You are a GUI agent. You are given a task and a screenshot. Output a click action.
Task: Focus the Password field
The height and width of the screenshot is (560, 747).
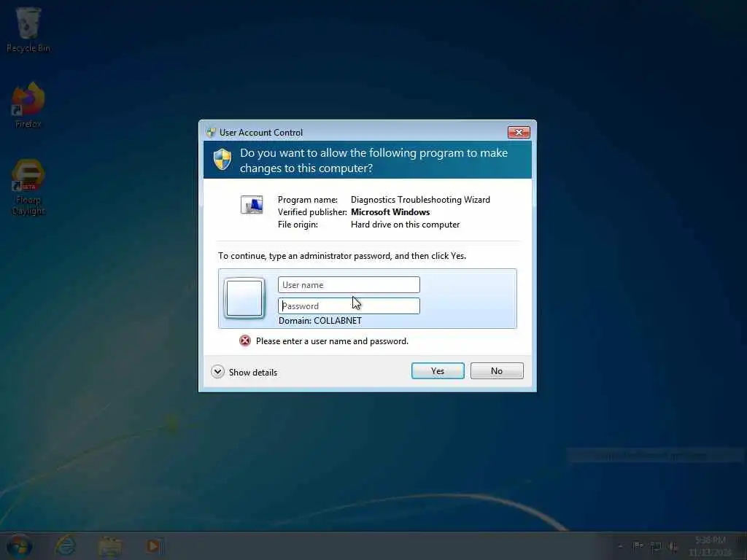[x=349, y=306]
